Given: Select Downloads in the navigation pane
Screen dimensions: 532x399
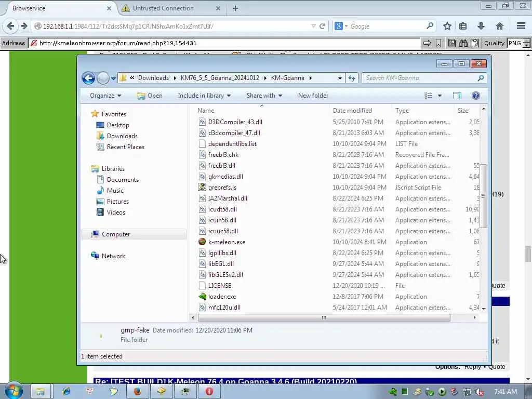Looking at the screenshot, I should click(x=122, y=136).
